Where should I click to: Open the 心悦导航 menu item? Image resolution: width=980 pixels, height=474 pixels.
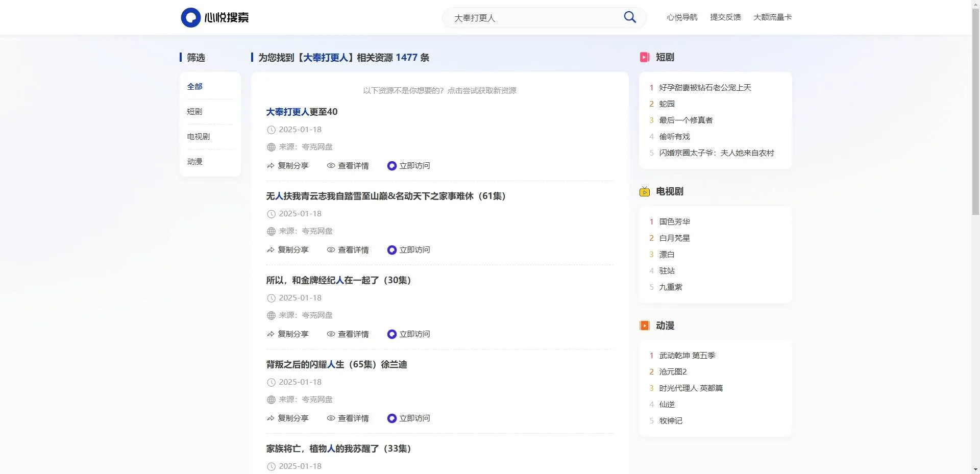coord(681,17)
